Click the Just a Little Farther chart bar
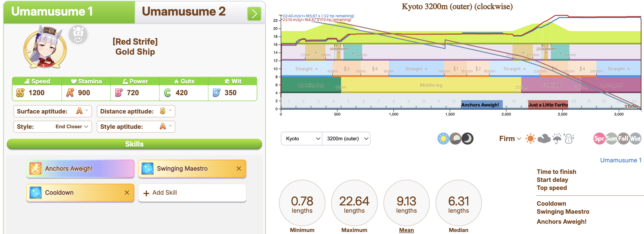The width and height of the screenshot is (644, 234). coord(548,105)
